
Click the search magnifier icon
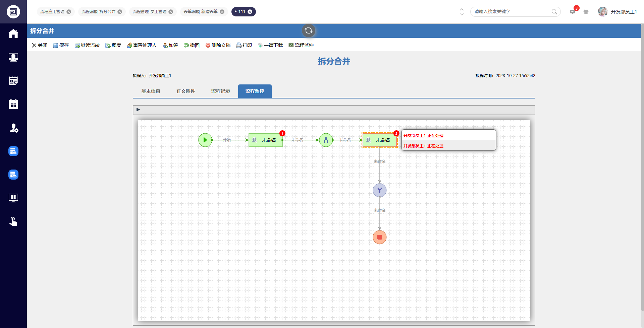[x=554, y=12]
